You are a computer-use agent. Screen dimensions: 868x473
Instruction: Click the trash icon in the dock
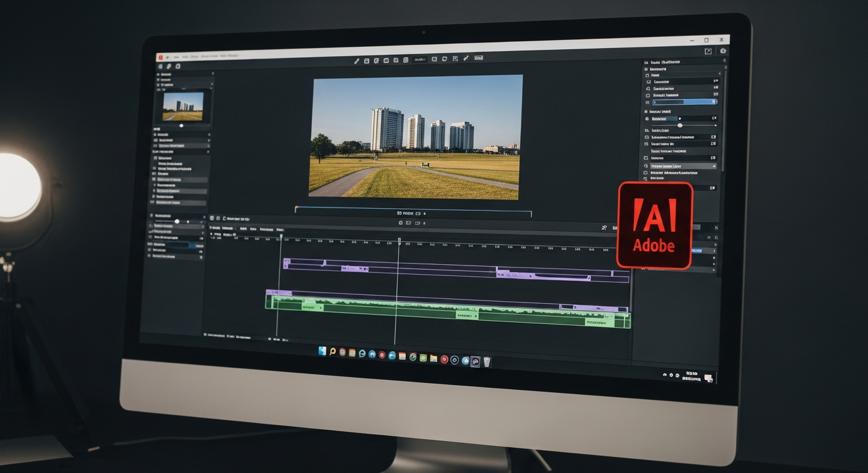point(486,362)
